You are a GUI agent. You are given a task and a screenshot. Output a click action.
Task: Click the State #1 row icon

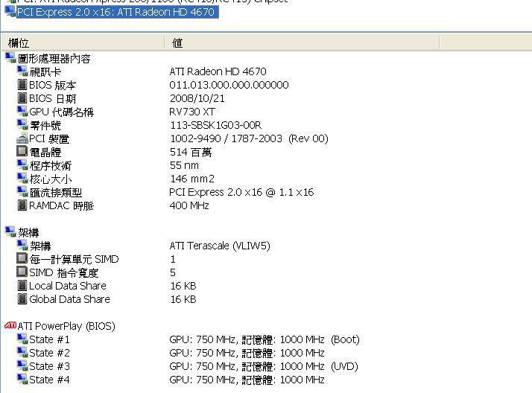pyautogui.click(x=22, y=339)
